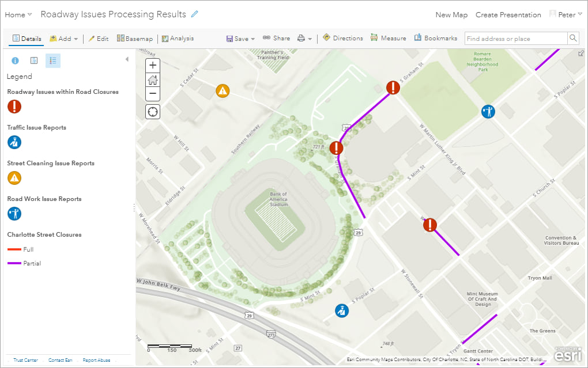Viewport: 588px width, 368px height.
Task: Open the Save dropdown menu
Action: pyautogui.click(x=241, y=39)
